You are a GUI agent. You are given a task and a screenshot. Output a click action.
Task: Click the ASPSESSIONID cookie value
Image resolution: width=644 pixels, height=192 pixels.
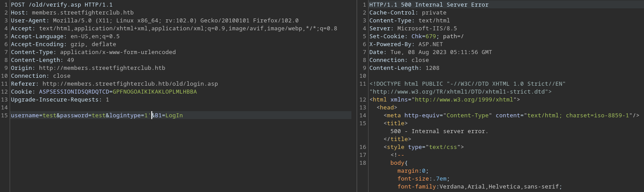[x=154, y=91]
